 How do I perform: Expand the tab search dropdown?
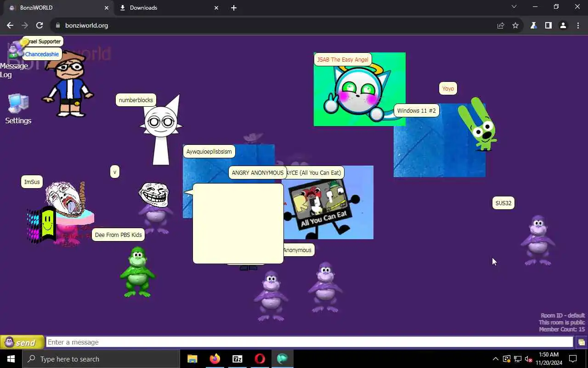pyautogui.click(x=514, y=7)
